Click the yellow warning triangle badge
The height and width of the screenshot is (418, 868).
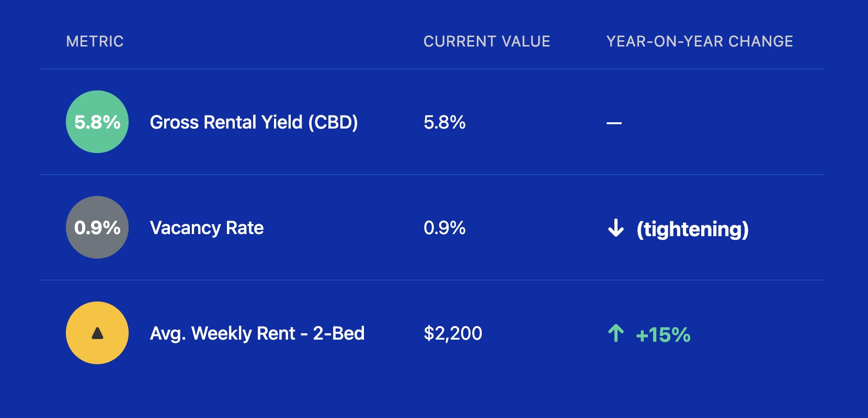pos(97,333)
